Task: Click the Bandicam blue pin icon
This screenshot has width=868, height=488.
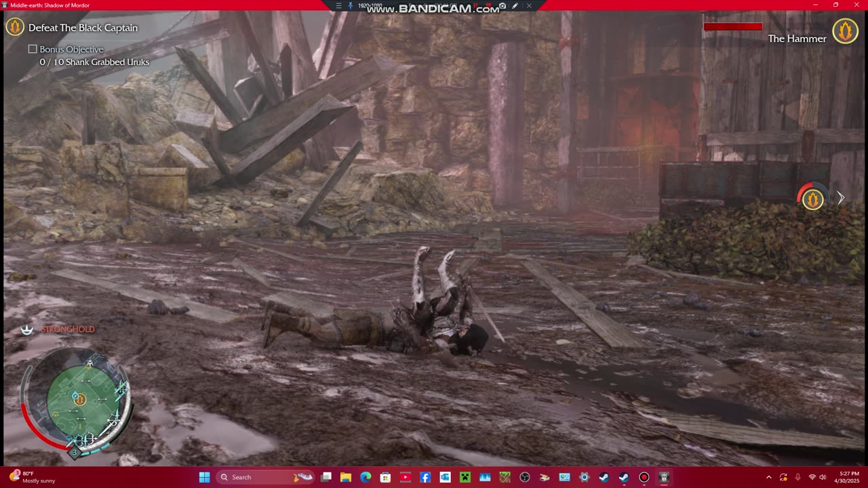Action: (x=350, y=5)
